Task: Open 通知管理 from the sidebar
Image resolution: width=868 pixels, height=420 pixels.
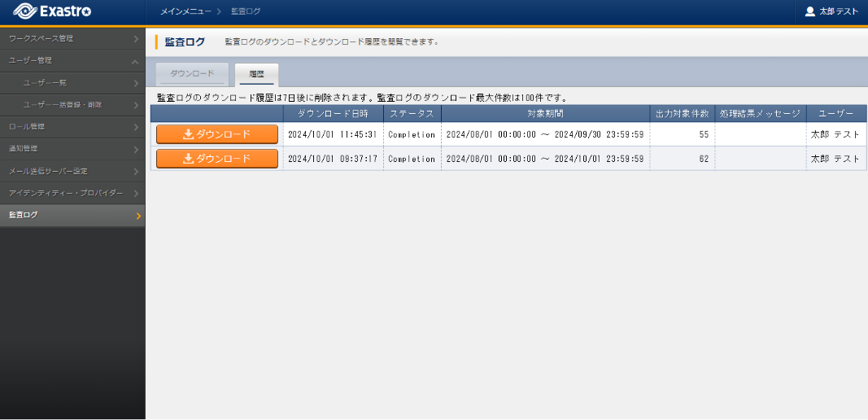Action: (72, 148)
